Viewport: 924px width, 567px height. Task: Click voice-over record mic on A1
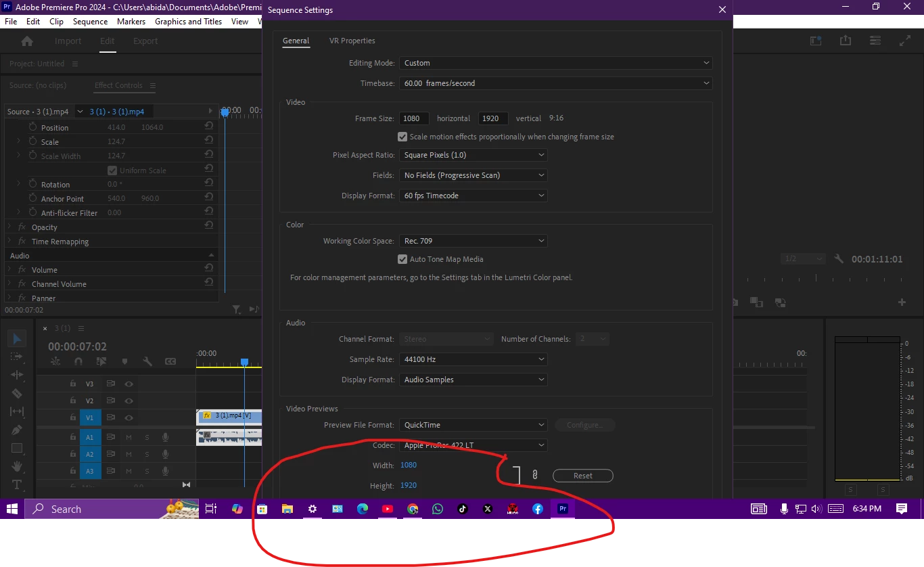click(165, 437)
